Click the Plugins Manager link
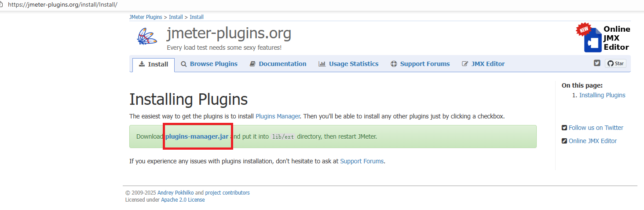Image resolution: width=644 pixels, height=210 pixels. pos(278,116)
